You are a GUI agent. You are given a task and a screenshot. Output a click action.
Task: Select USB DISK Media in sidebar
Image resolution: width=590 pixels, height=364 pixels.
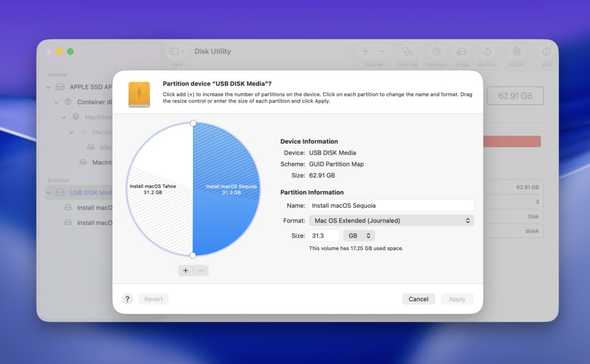click(90, 192)
